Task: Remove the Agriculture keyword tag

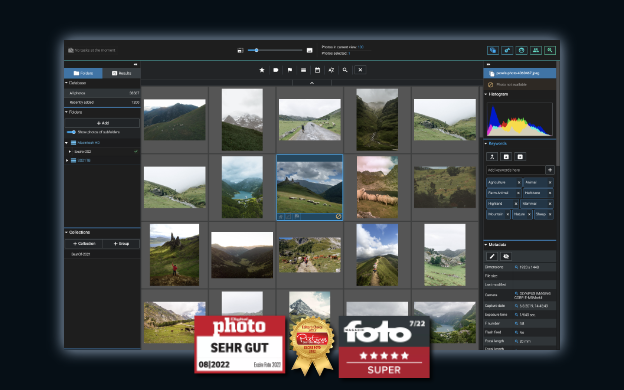Action: (519, 182)
